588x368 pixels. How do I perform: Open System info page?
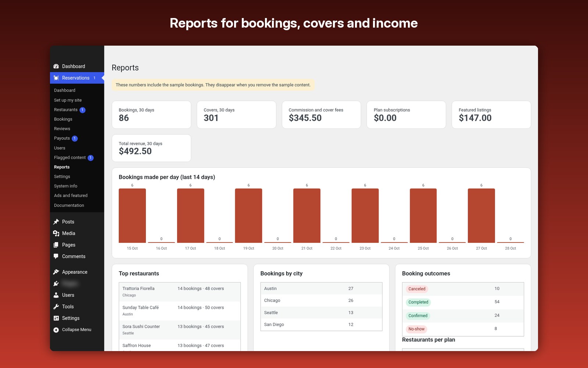[x=66, y=186]
